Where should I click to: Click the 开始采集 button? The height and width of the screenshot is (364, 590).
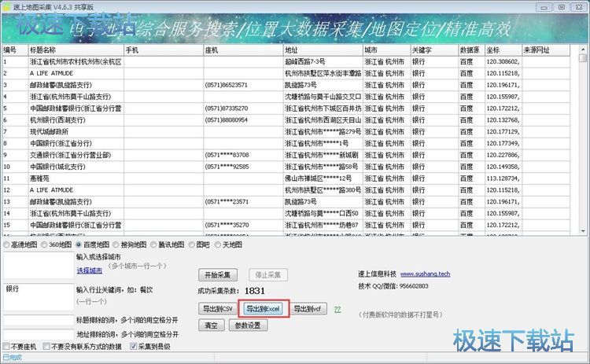pos(217,275)
